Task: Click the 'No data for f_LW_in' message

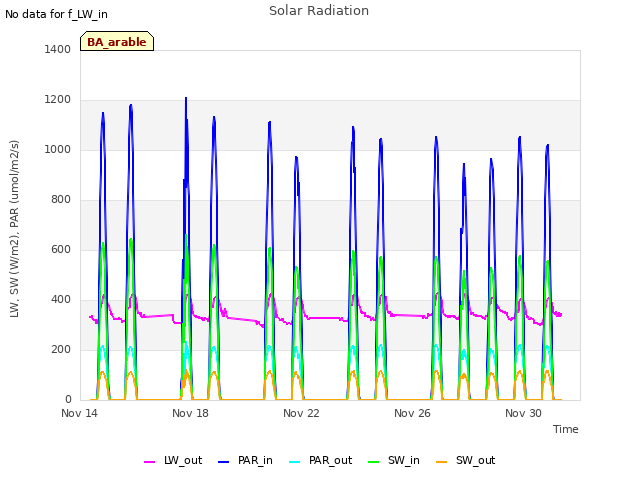Action: pos(56,14)
